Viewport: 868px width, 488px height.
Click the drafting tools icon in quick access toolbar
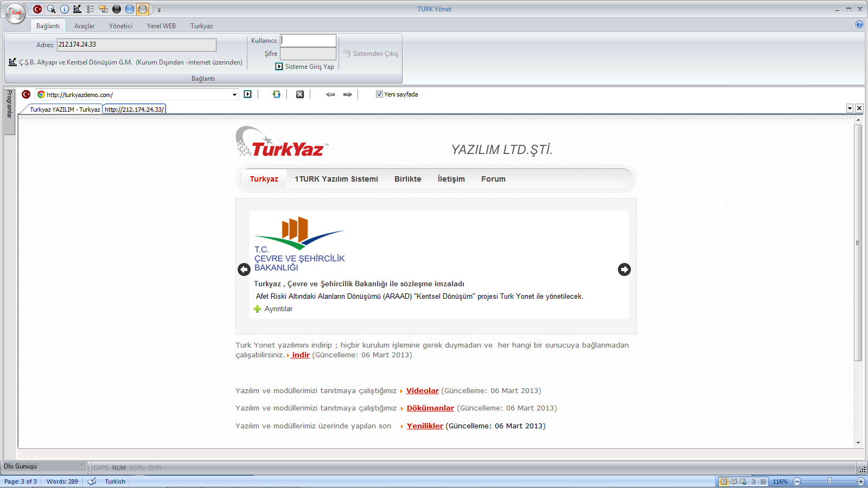(x=77, y=9)
